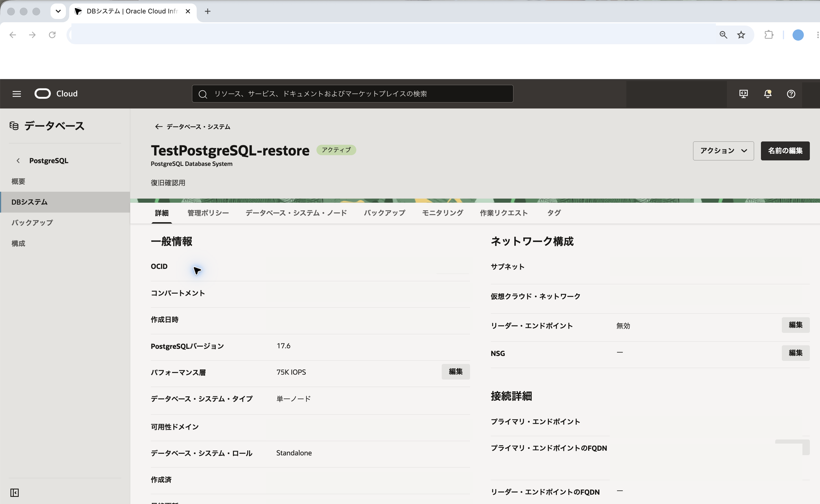Open the notifications bell
Viewport: 820px width, 504px height.
pyautogui.click(x=768, y=94)
